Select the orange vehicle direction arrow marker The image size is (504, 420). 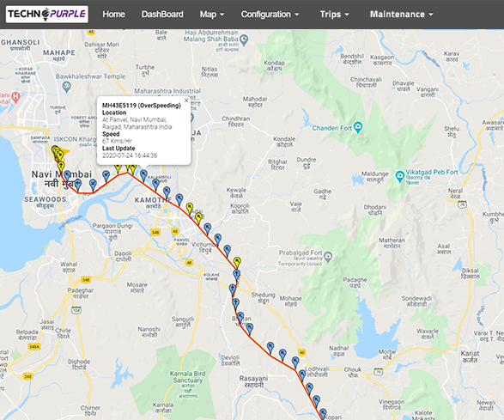coord(65,151)
